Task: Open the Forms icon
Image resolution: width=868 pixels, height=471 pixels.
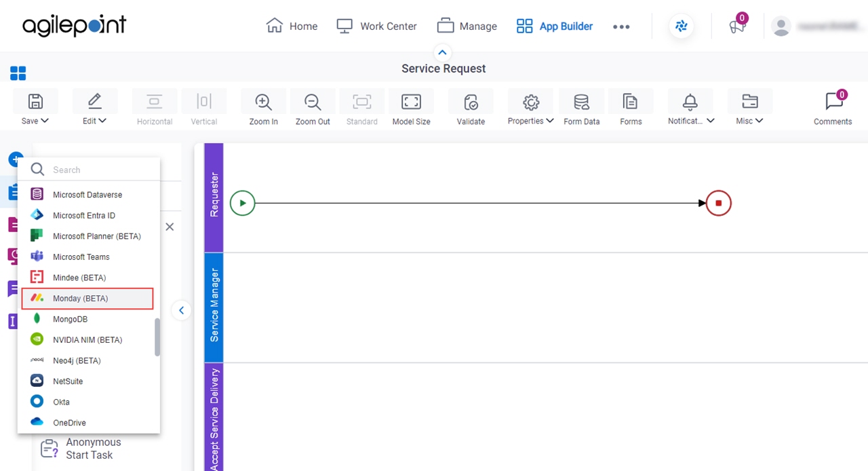Action: (631, 102)
